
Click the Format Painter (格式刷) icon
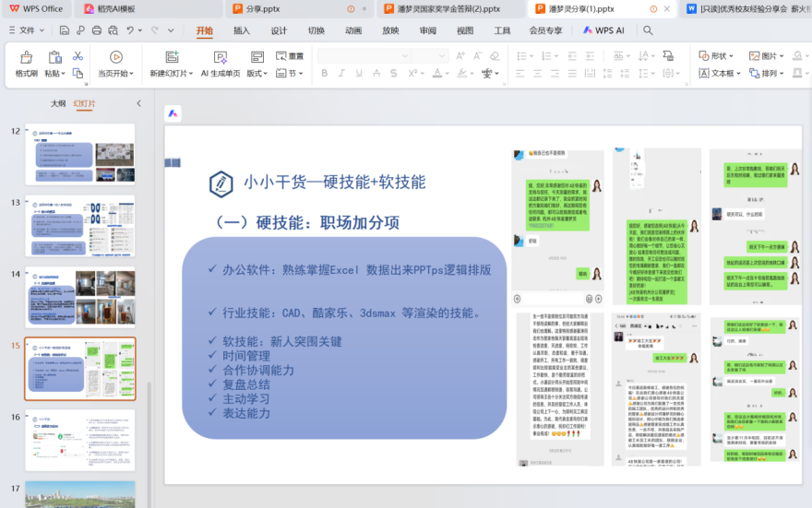[x=26, y=58]
